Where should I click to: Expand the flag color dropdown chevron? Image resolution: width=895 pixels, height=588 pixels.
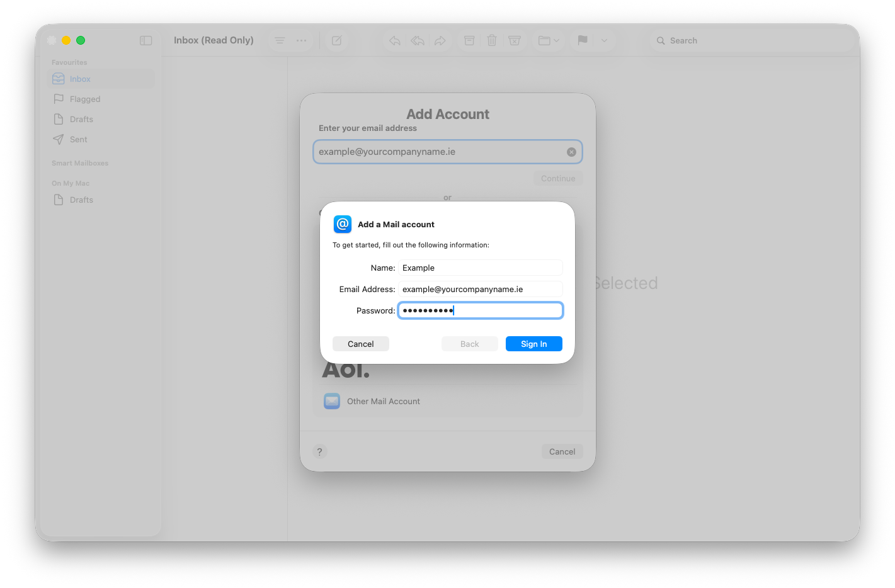[x=604, y=40]
